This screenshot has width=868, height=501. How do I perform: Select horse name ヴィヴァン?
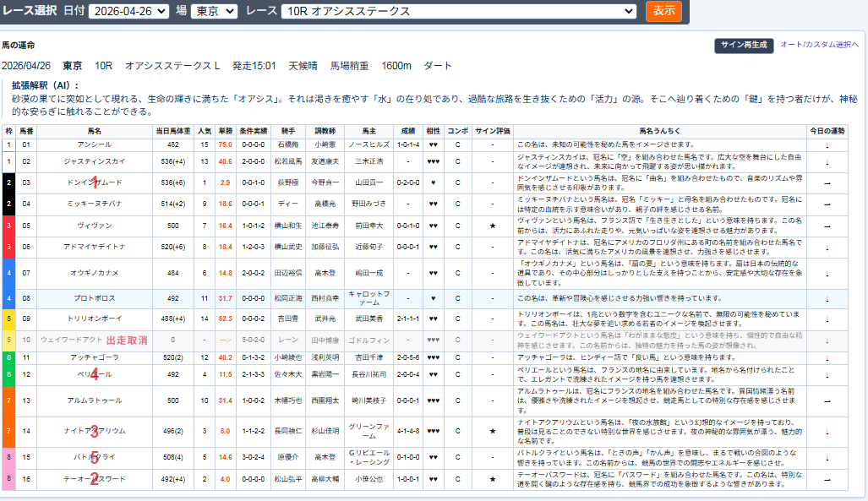[x=95, y=226]
